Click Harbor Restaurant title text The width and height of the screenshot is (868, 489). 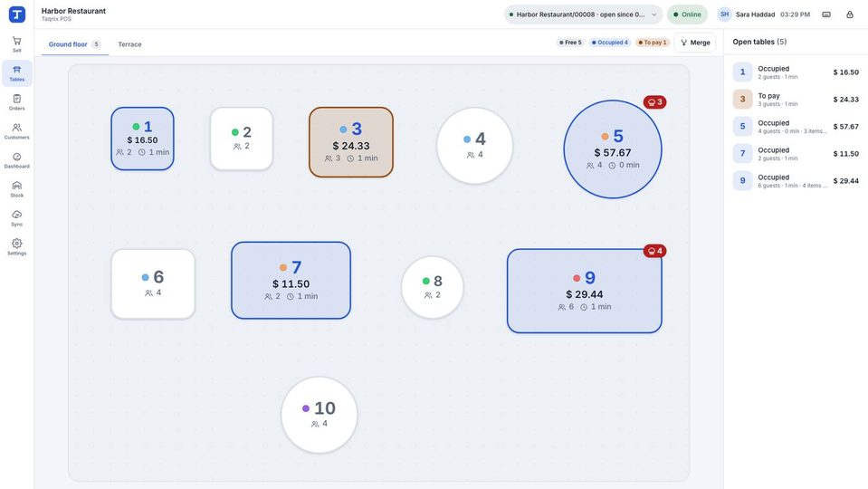click(x=73, y=11)
